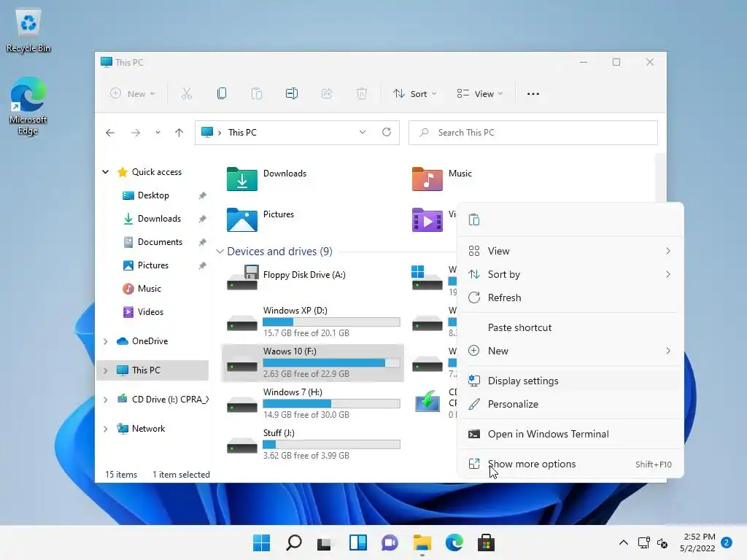Go forward using the forward arrow
This screenshot has width=747, height=560.
135,133
